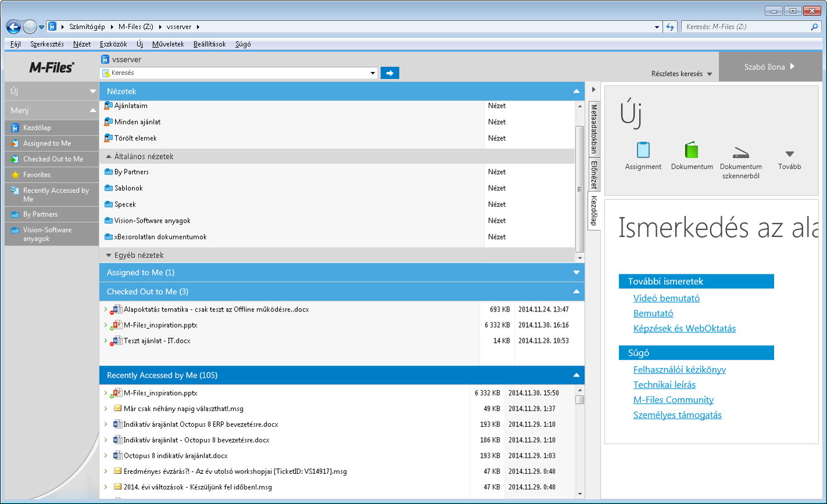Click the green Dokumentum book icon

click(691, 150)
